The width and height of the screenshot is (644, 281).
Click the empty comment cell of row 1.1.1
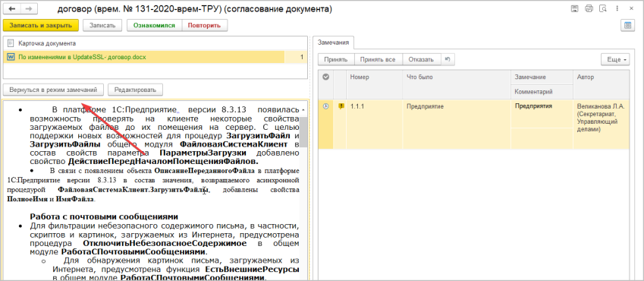click(x=542, y=137)
